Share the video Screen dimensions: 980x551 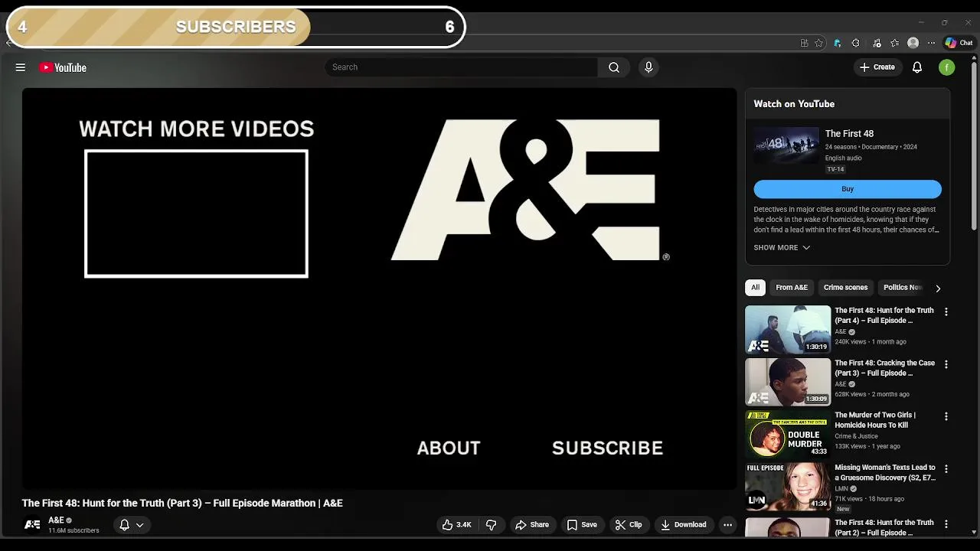(x=532, y=524)
